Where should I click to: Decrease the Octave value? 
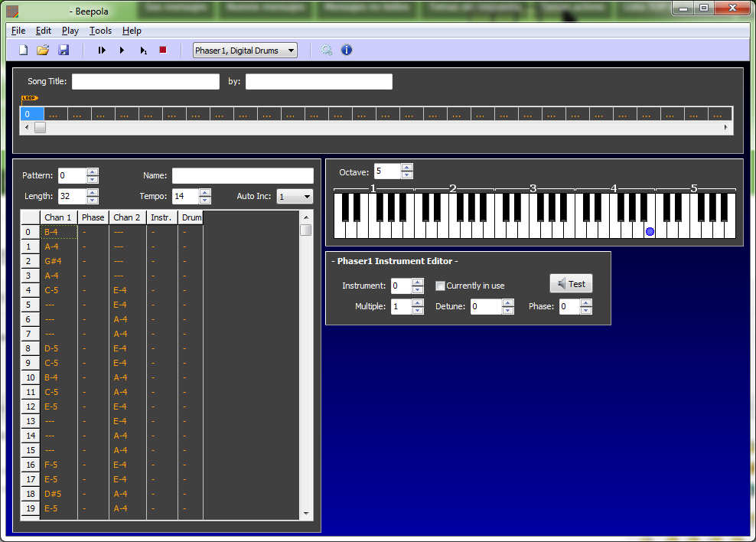(x=407, y=175)
